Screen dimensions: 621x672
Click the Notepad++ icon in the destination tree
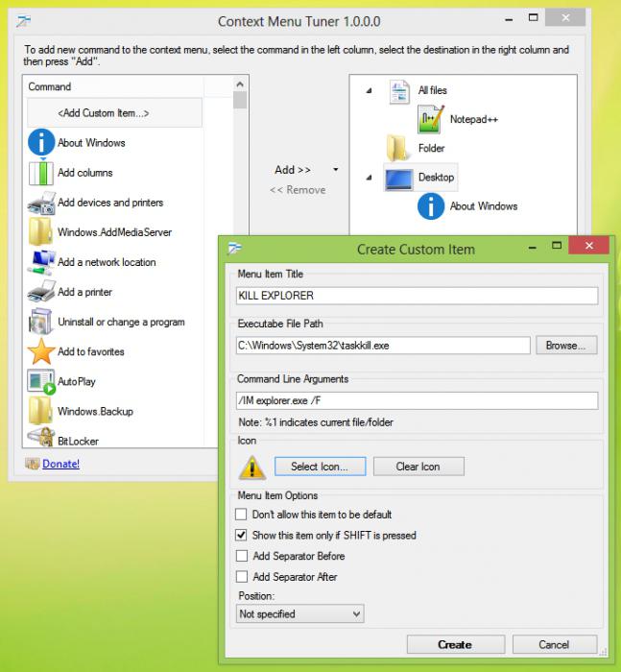(x=432, y=119)
